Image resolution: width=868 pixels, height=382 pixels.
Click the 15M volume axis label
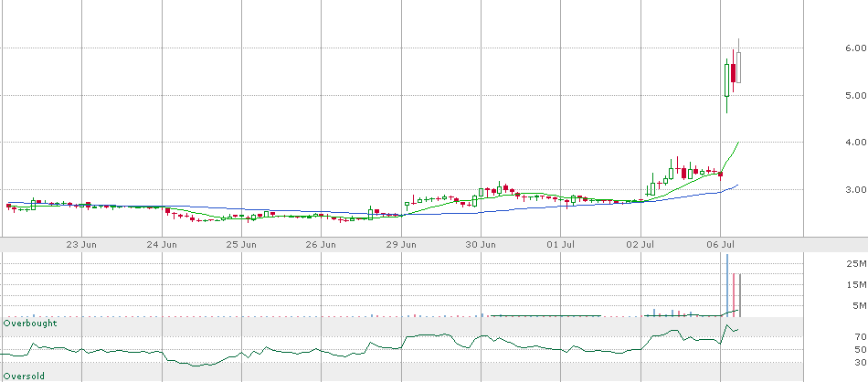click(x=857, y=284)
